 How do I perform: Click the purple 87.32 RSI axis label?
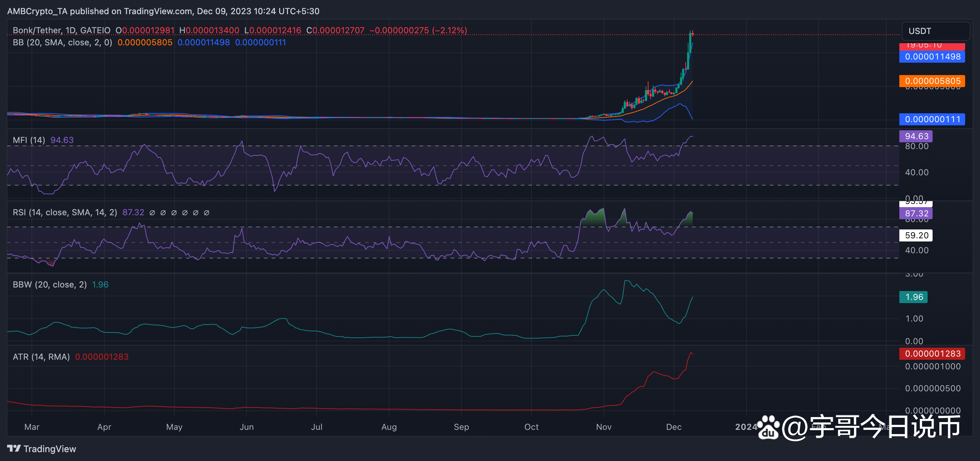click(x=916, y=213)
